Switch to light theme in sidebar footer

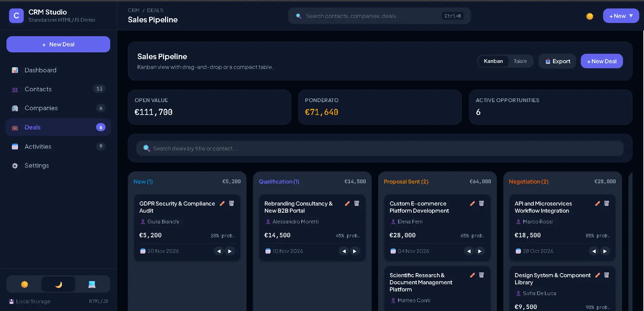[x=24, y=284]
